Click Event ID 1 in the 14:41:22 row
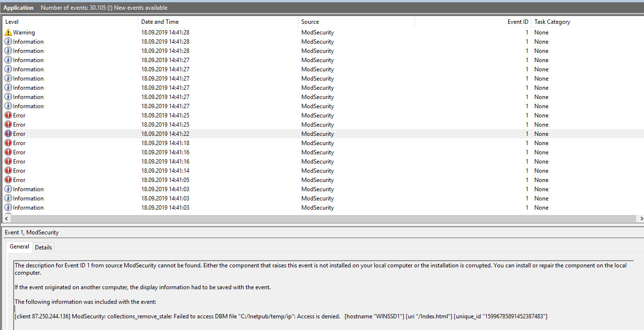Screen dimensions: 644x330 tap(527, 134)
